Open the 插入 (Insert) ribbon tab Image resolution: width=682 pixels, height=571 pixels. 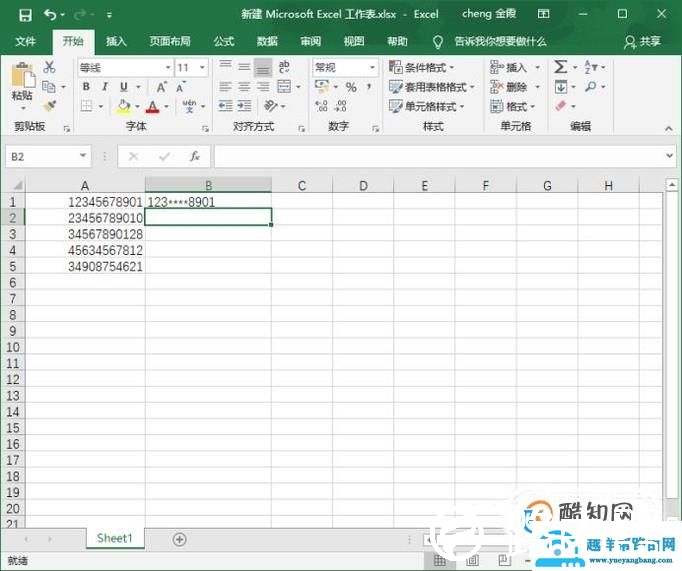tap(117, 41)
